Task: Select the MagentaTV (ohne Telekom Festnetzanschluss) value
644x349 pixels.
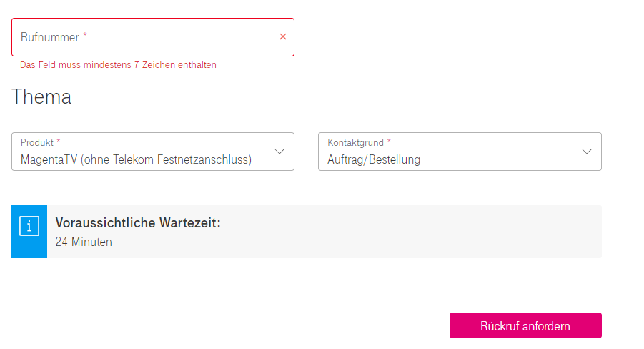Action: [136, 159]
